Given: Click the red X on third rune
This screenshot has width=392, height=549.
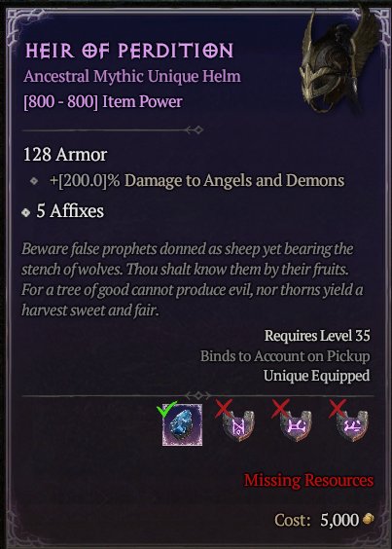Looking at the screenshot, I should click(x=338, y=409).
